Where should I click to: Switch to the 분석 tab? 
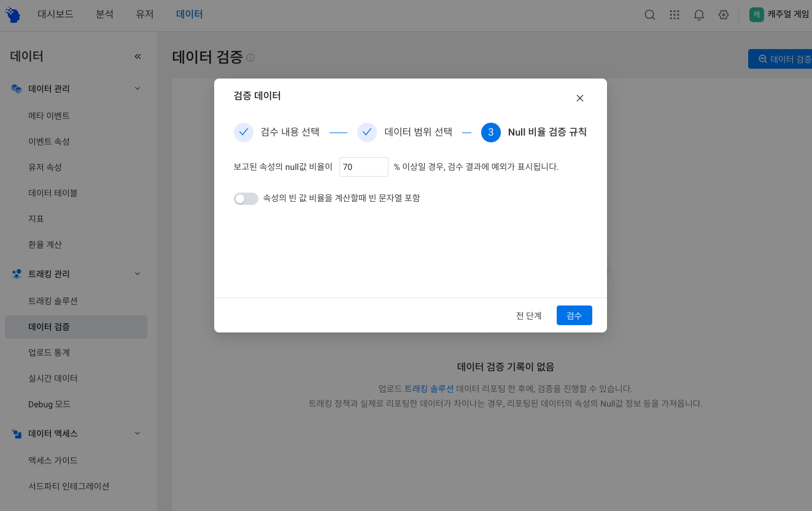click(x=104, y=14)
